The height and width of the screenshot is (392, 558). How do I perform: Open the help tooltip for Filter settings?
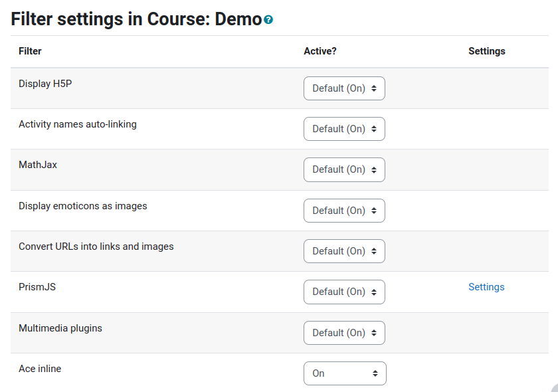coord(267,19)
